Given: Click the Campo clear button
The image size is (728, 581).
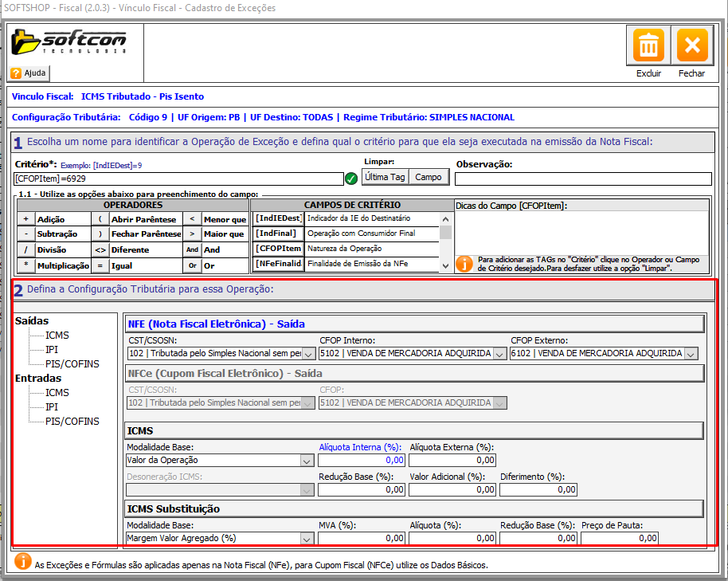Looking at the screenshot, I should click(429, 177).
